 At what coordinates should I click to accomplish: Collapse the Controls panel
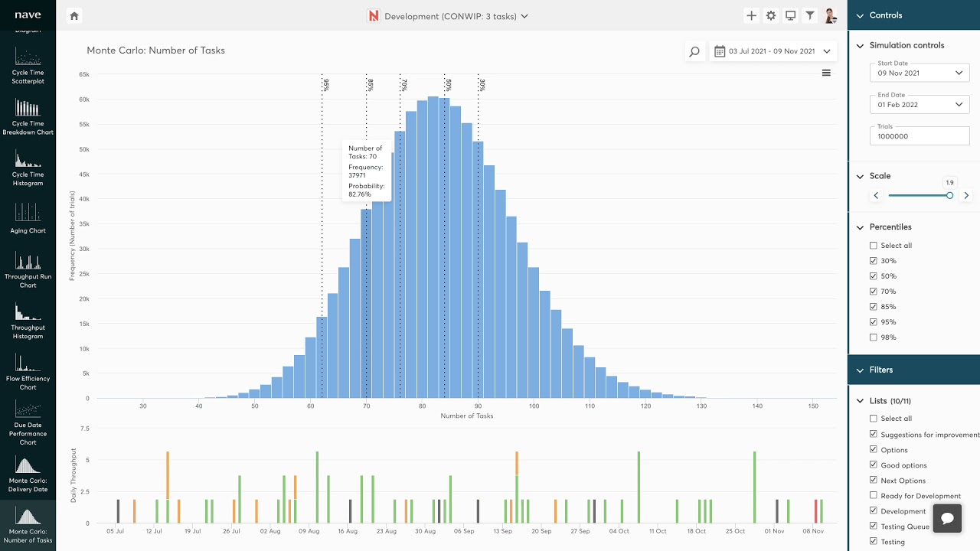(x=860, y=15)
